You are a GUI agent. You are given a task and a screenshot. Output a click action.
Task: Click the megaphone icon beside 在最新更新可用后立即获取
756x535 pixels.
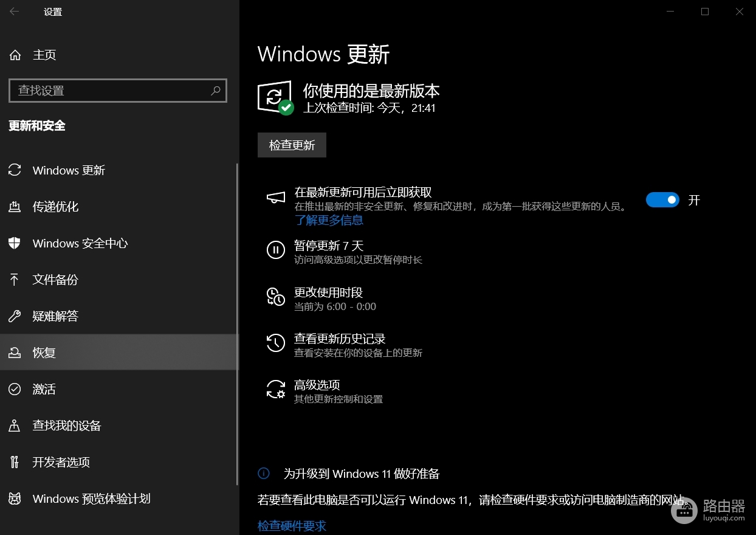276,198
